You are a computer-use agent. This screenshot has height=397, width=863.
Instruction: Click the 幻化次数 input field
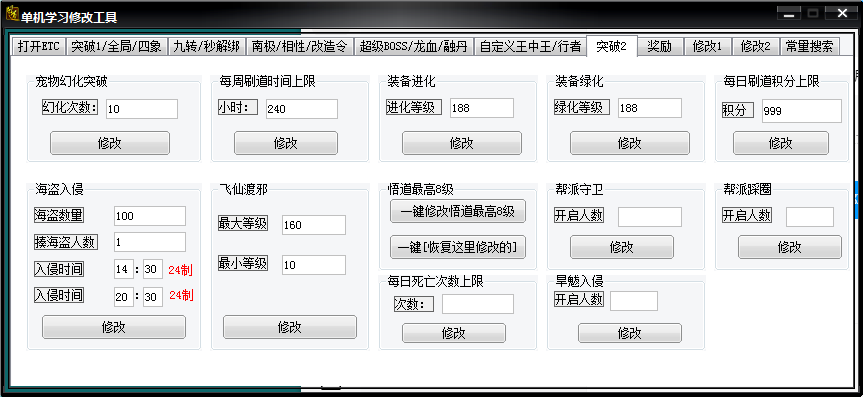141,109
